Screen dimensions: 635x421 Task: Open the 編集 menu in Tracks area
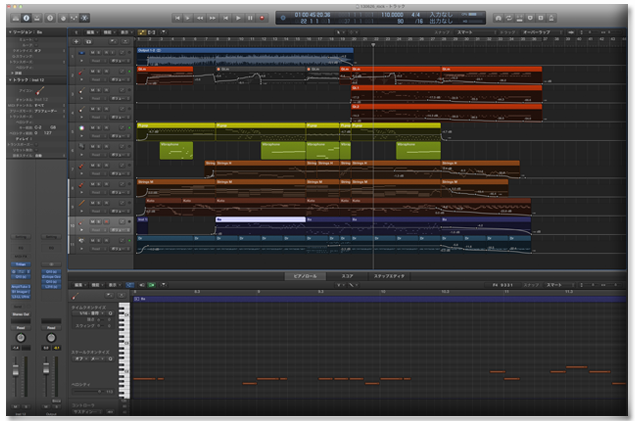(x=91, y=32)
